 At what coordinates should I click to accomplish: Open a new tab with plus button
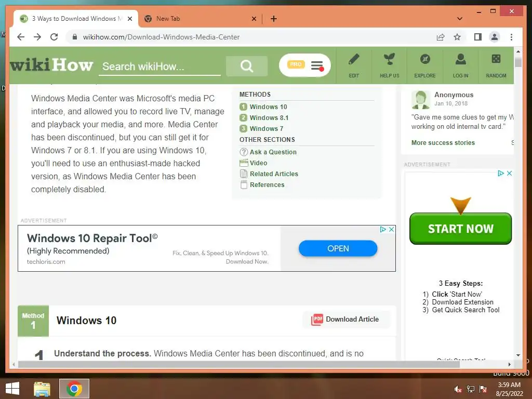pyautogui.click(x=274, y=19)
